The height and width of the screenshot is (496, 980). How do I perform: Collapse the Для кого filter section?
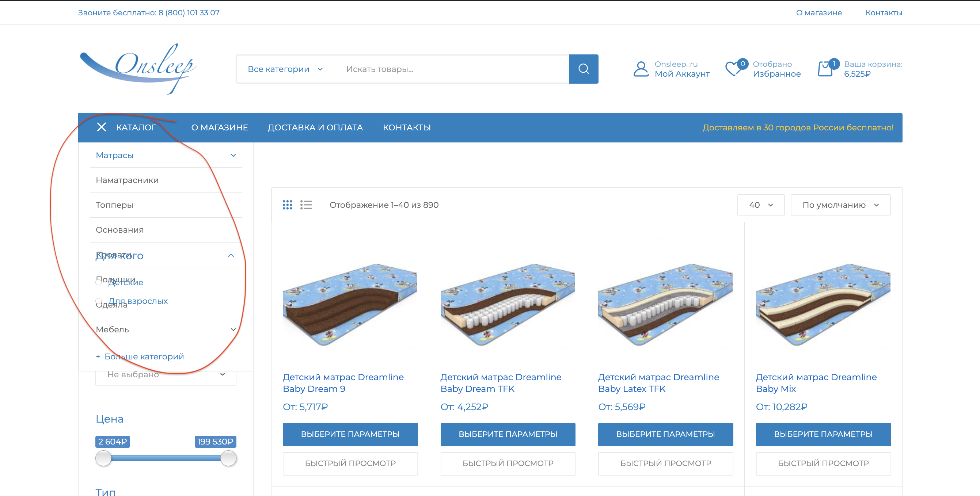231,256
